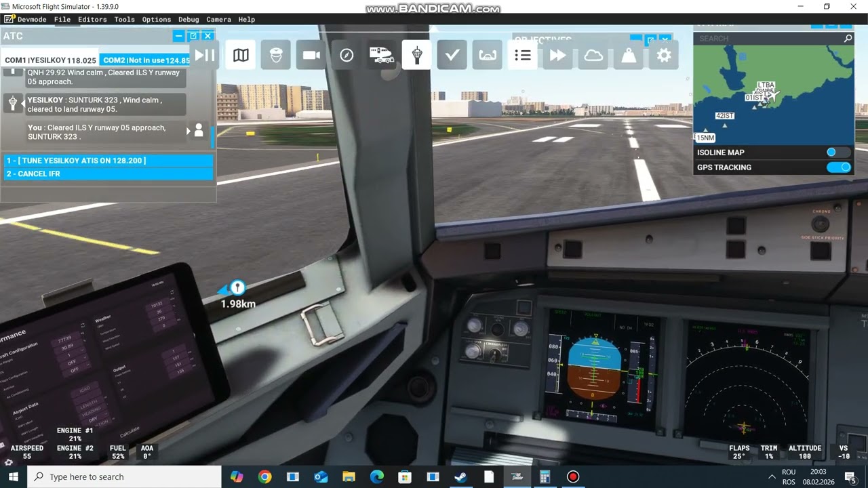Open Outlook from the taskbar

click(x=320, y=477)
